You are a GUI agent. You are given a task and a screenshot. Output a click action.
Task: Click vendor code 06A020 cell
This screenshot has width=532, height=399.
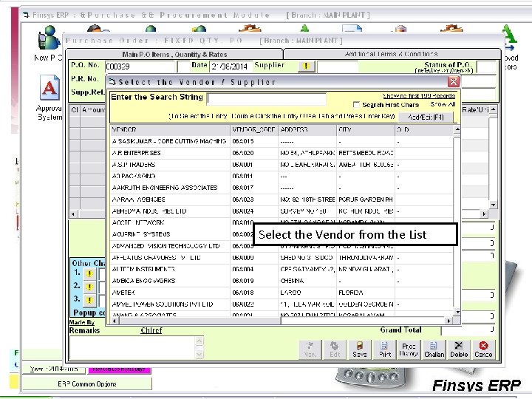253,153
